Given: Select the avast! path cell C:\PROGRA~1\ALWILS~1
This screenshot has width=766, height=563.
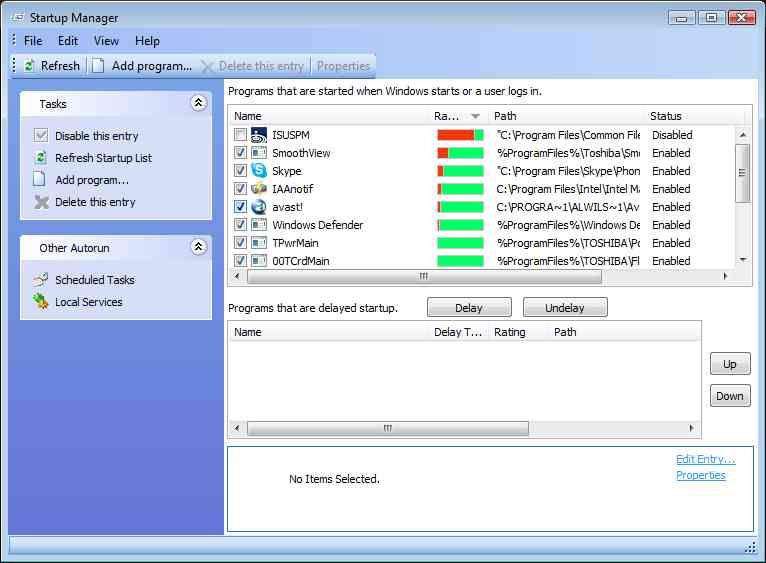Looking at the screenshot, I should (x=568, y=207).
